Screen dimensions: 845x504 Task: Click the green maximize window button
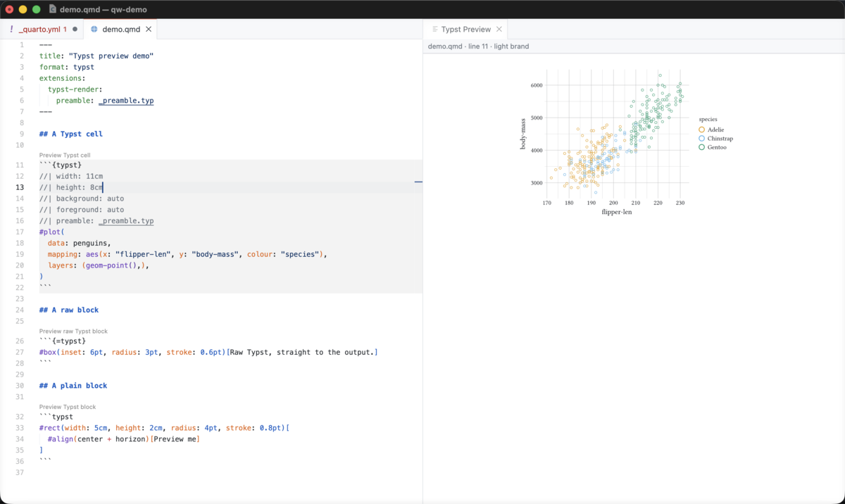(x=37, y=9)
